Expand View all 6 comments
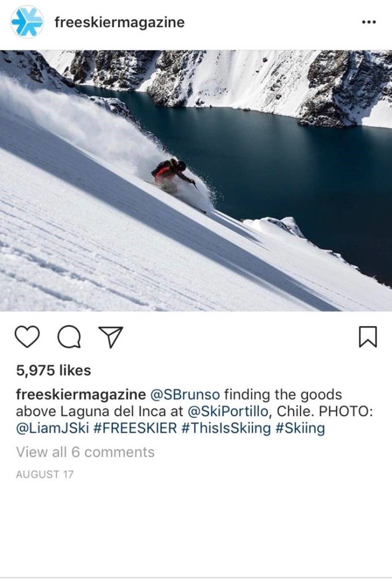 (x=85, y=452)
